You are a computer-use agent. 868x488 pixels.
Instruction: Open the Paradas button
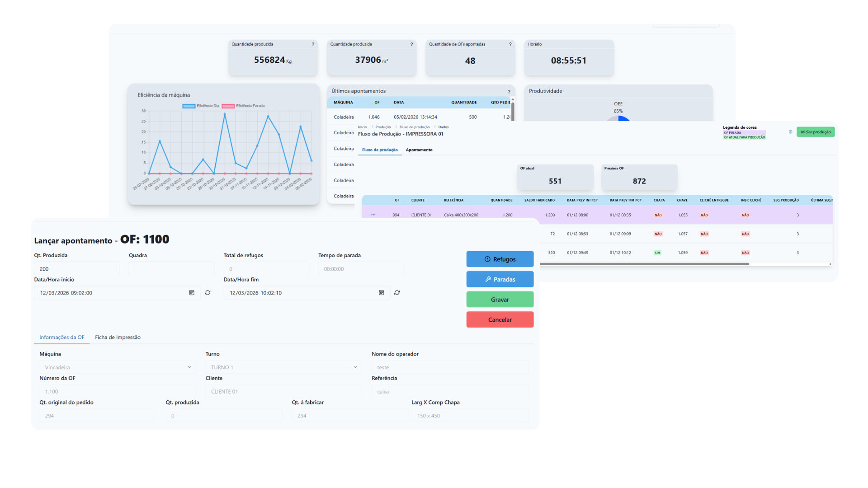point(500,280)
